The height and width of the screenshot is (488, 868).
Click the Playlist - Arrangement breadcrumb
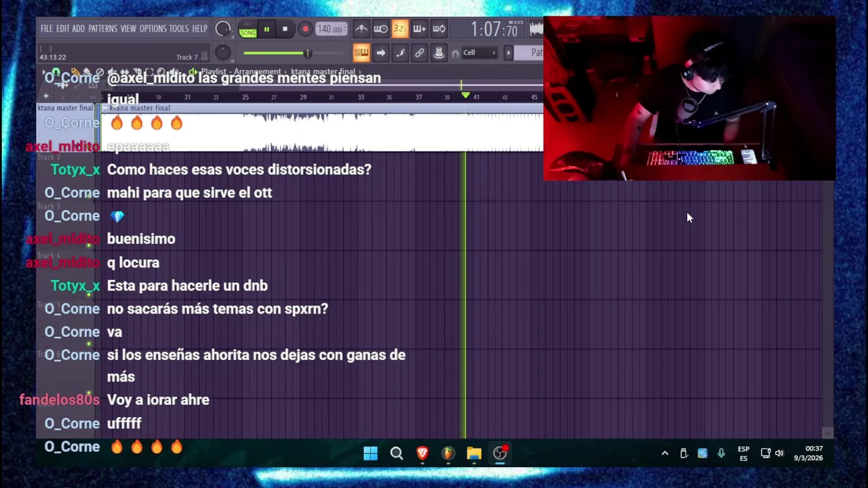point(240,72)
